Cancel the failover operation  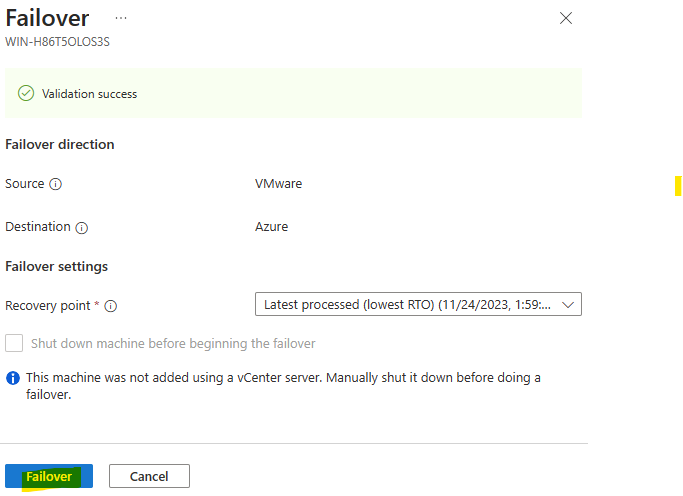(x=149, y=476)
